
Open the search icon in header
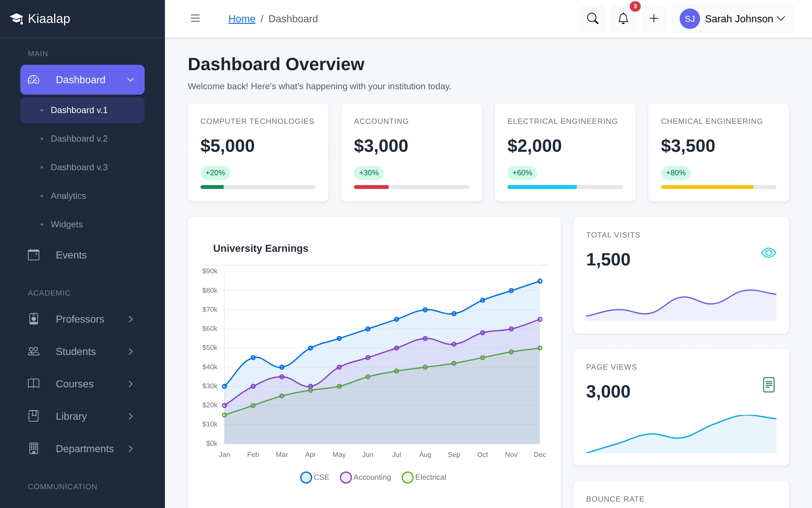tap(593, 18)
